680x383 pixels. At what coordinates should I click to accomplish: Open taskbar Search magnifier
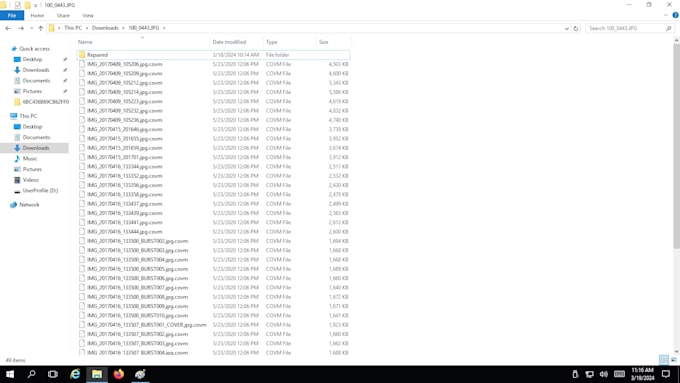(x=31, y=374)
